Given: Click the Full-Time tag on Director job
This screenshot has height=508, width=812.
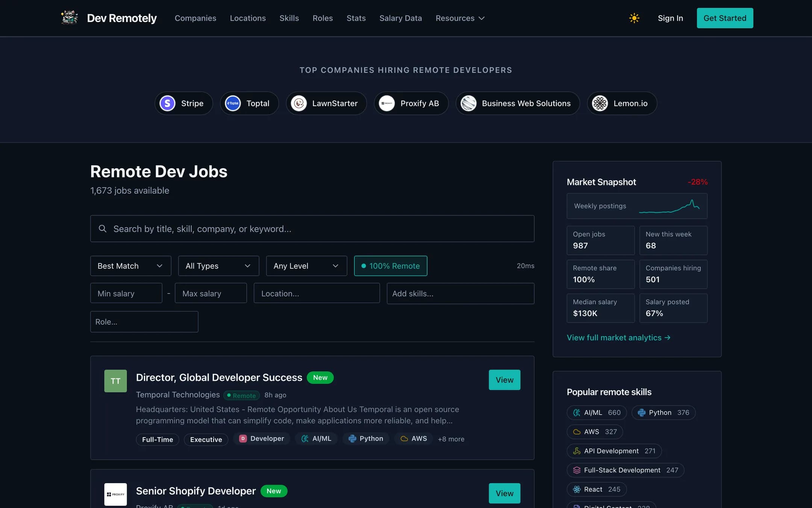Looking at the screenshot, I should click(x=157, y=439).
